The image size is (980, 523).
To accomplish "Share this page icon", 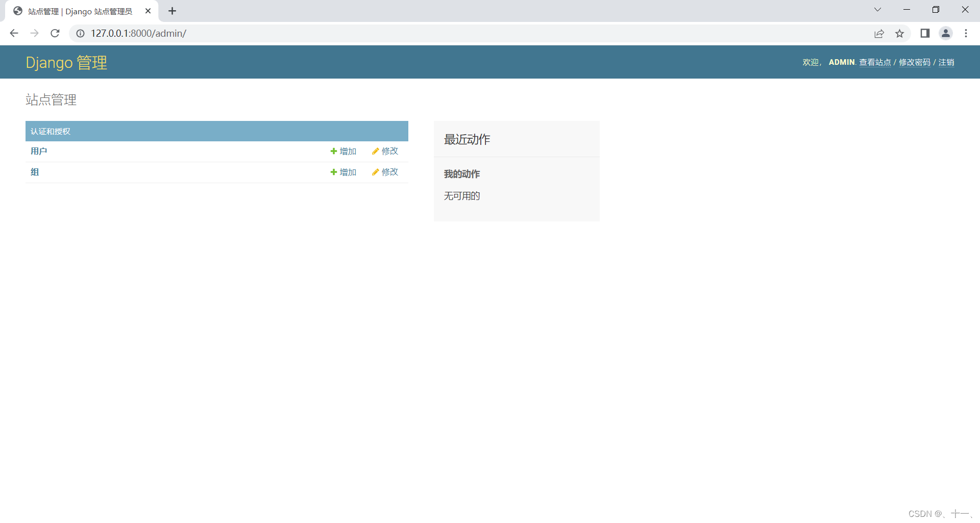I will click(879, 34).
